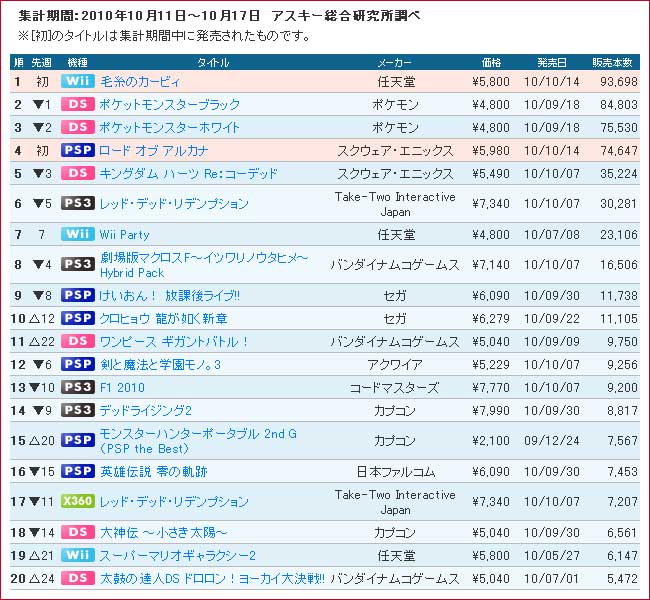The width and height of the screenshot is (650, 600).
Task: Open the クロヒョウ 龍が如く新章 link
Action: (x=163, y=318)
